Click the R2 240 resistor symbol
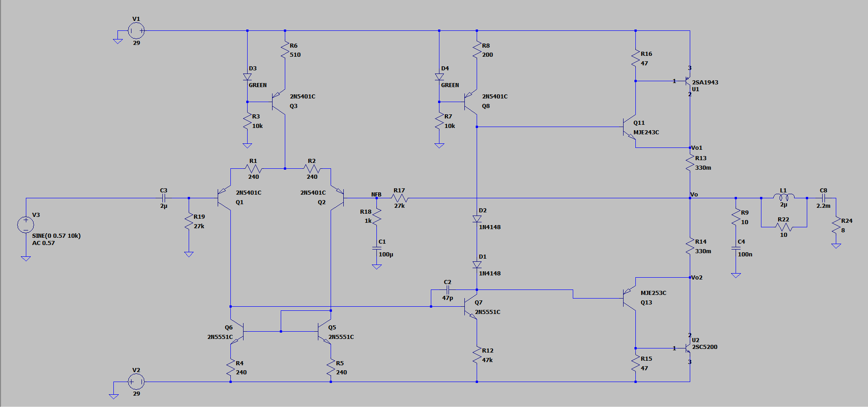Image resolution: width=868 pixels, height=407 pixels. [x=312, y=169]
